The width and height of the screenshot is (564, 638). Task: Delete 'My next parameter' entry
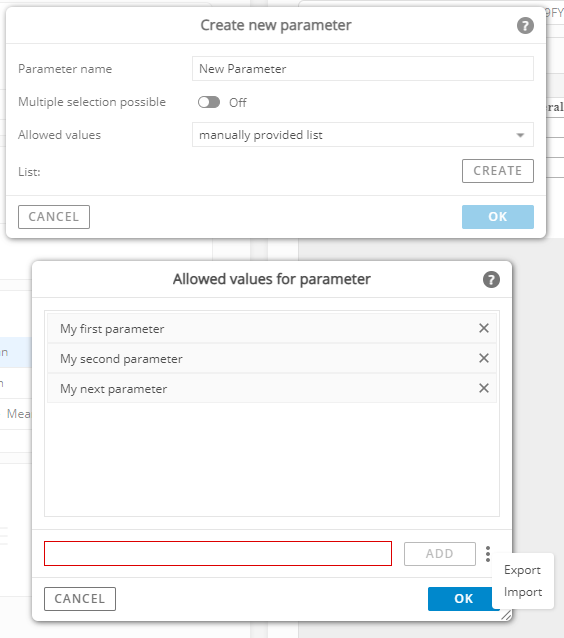[x=483, y=388]
